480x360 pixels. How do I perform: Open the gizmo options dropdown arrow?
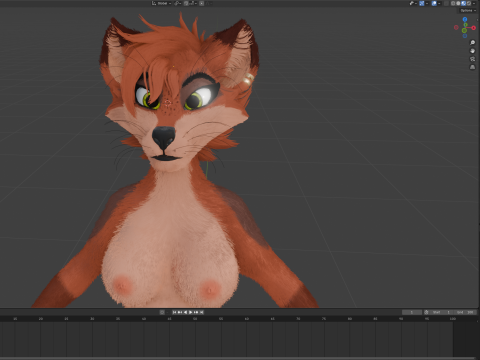coord(427,3)
